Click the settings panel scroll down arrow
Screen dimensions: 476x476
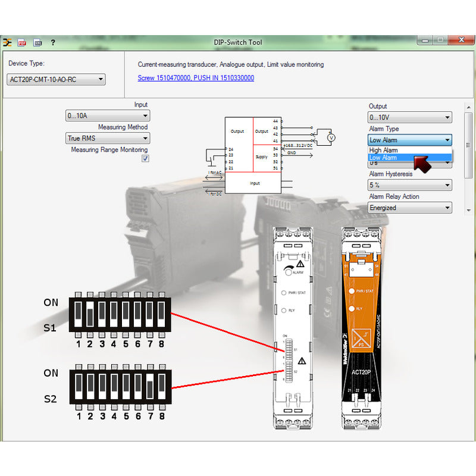click(468, 210)
